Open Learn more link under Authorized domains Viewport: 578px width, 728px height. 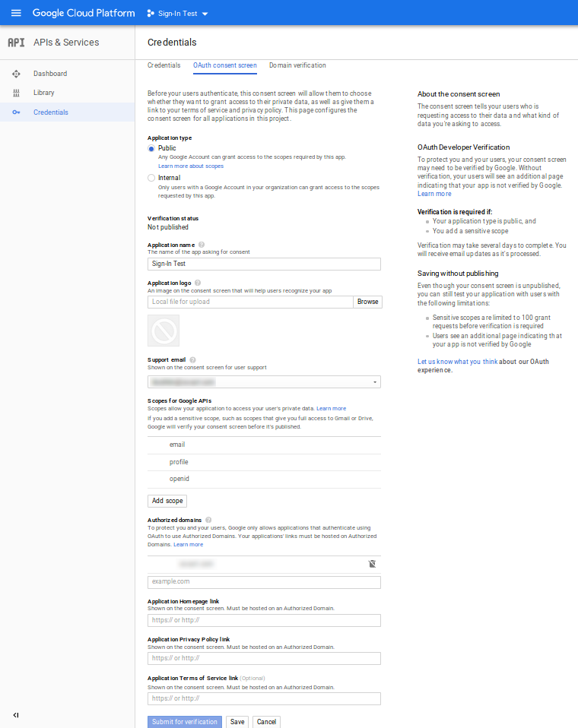coord(188,545)
